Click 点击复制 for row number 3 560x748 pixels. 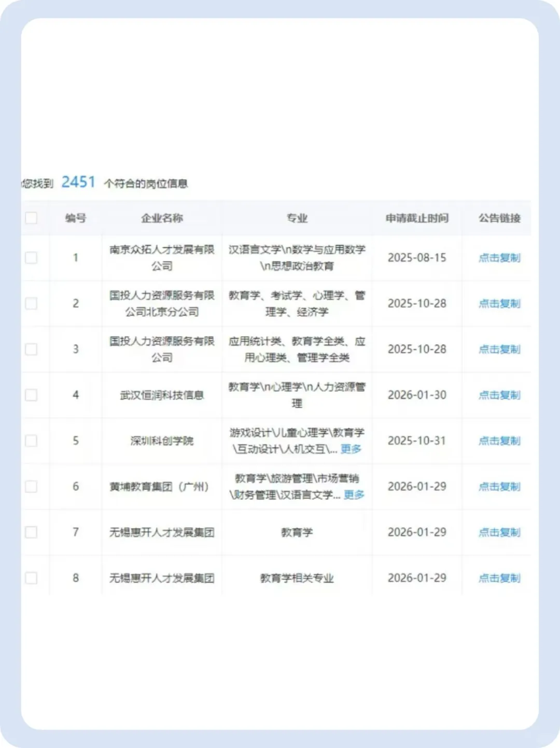(x=499, y=349)
